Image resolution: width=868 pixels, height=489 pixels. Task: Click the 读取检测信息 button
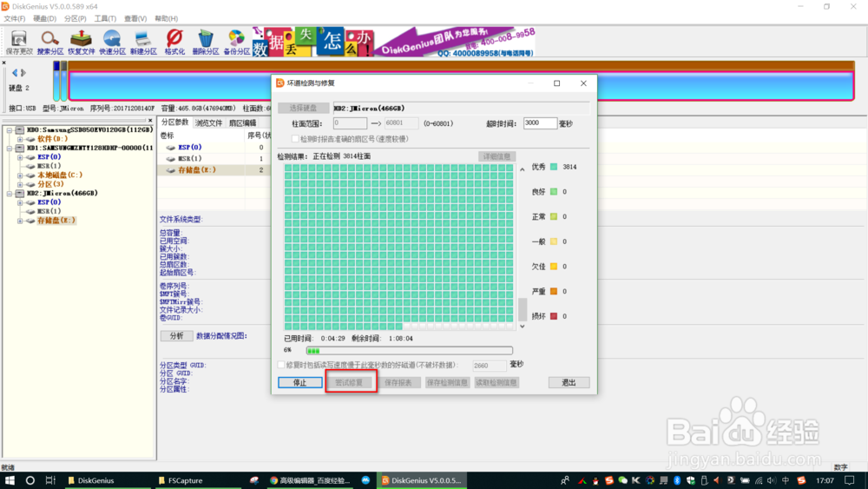(x=496, y=383)
